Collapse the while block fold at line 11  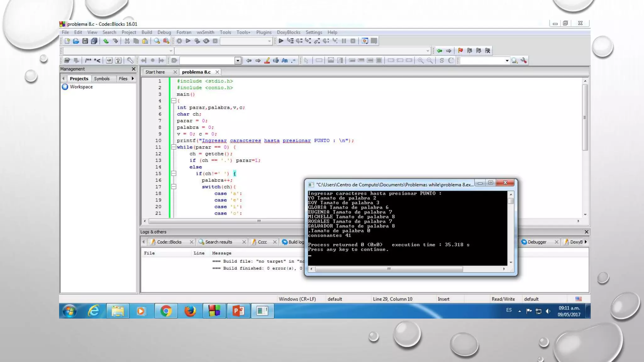[174, 147]
